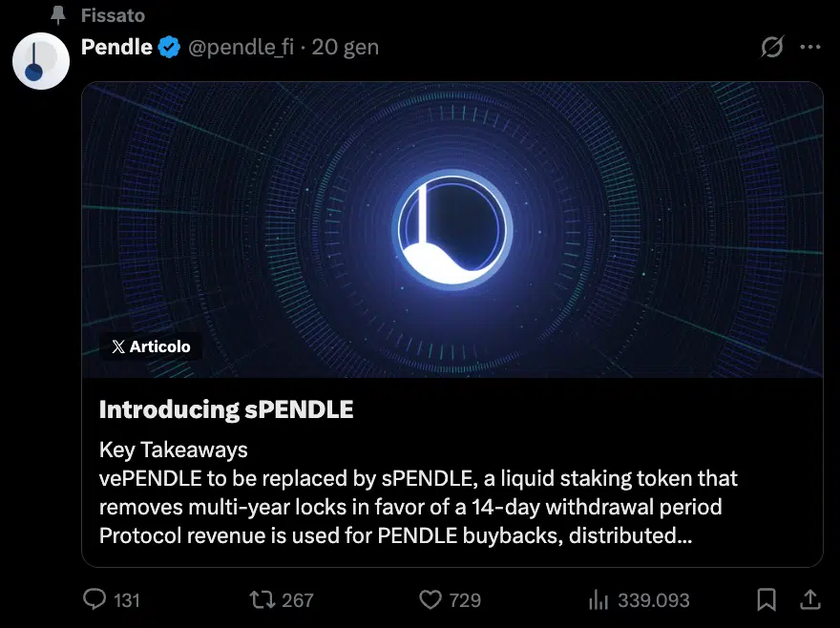This screenshot has width=840, height=628.
Task: Click the blue verified badge next to Pendle
Action: (x=168, y=46)
